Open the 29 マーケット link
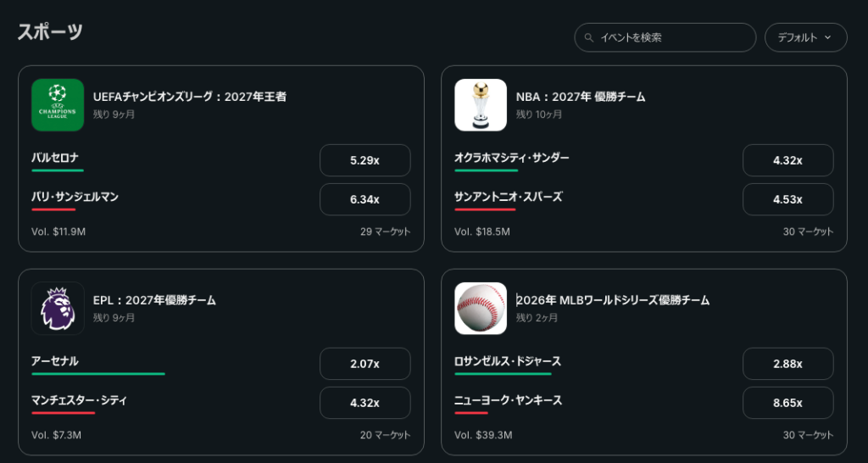Screen dimensions: 868x463 click(386, 231)
